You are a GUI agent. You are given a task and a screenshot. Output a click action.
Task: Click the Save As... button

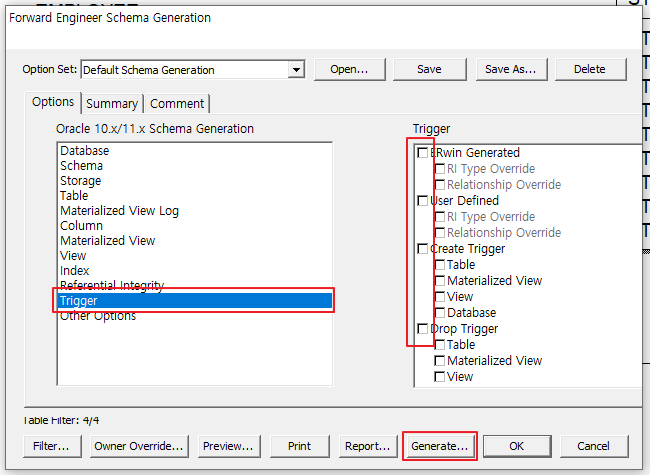pos(511,69)
